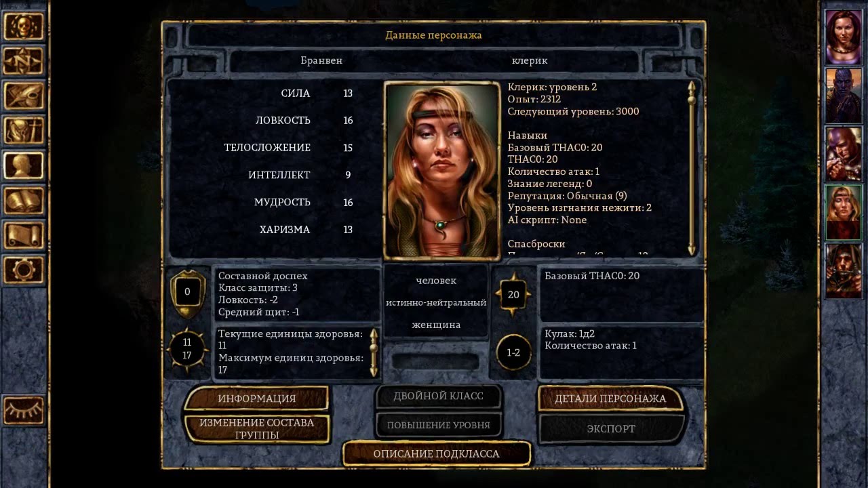Image resolution: width=868 pixels, height=488 pixels.
Task: Open the mage spellbook icon
Action: coord(24,201)
